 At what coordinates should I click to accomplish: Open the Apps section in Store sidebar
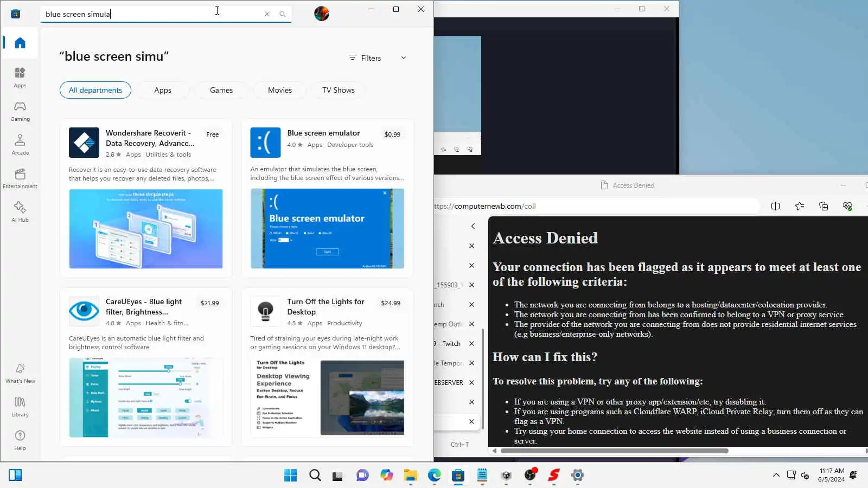tap(20, 78)
